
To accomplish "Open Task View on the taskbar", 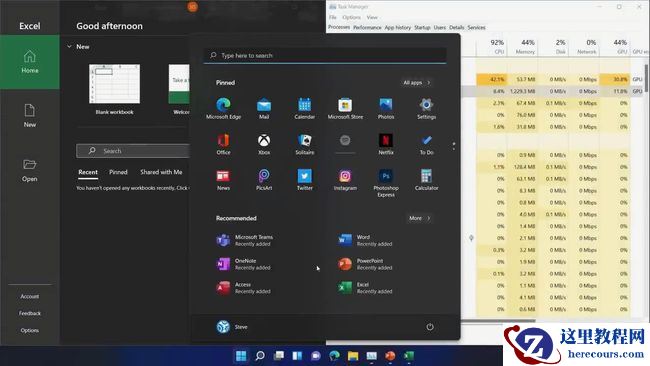I will 279,356.
